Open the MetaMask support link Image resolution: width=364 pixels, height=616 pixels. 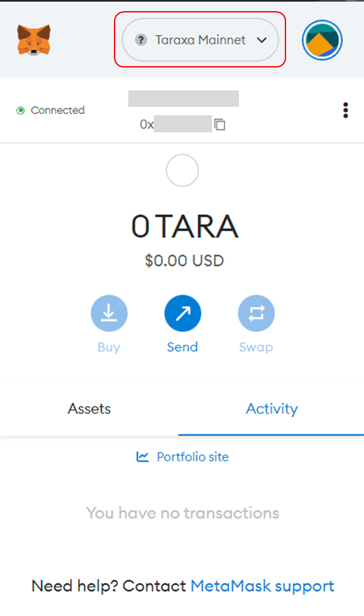[x=263, y=586]
